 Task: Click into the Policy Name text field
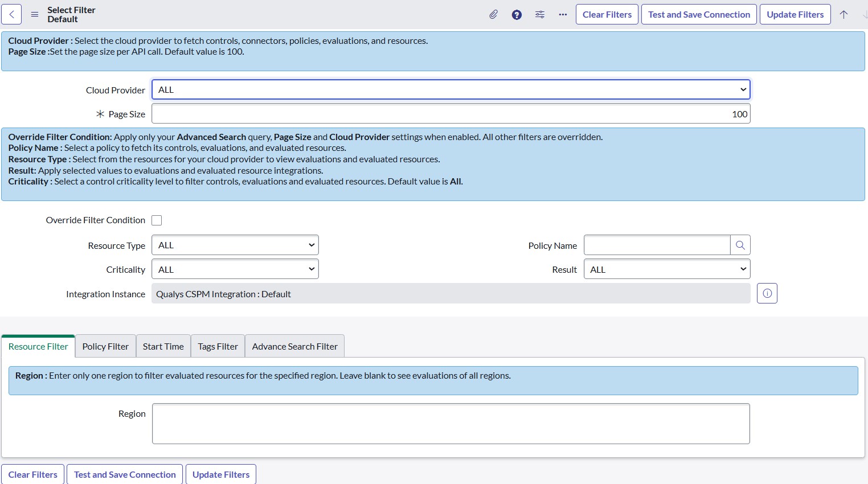pyautogui.click(x=657, y=245)
